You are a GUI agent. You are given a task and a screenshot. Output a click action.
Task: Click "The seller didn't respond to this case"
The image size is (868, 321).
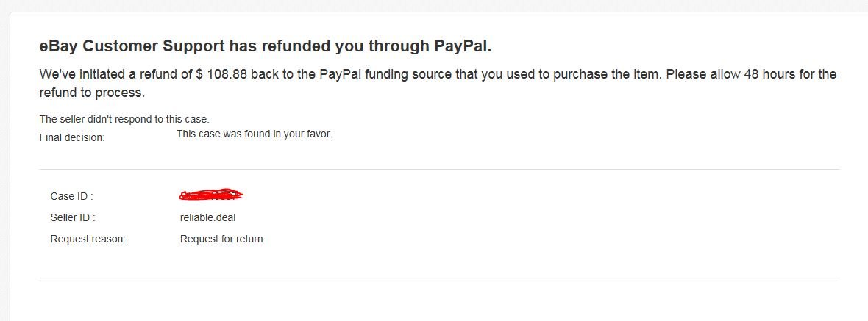pos(124,119)
